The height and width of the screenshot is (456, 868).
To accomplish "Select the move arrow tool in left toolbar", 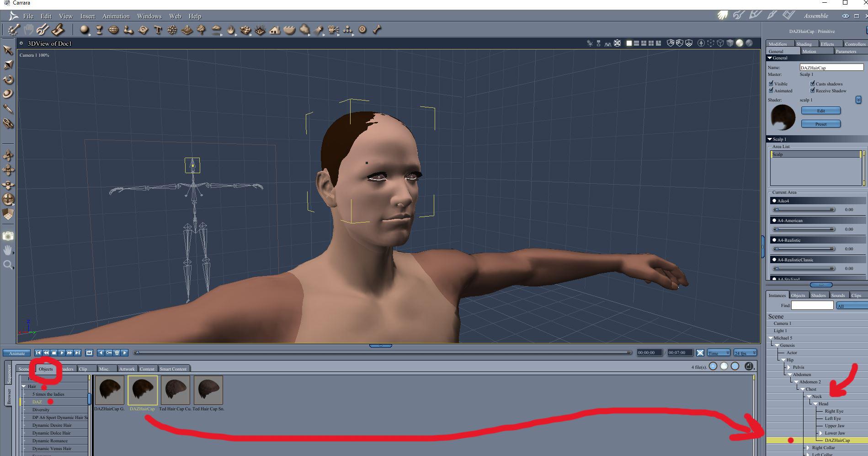I will 8,50.
